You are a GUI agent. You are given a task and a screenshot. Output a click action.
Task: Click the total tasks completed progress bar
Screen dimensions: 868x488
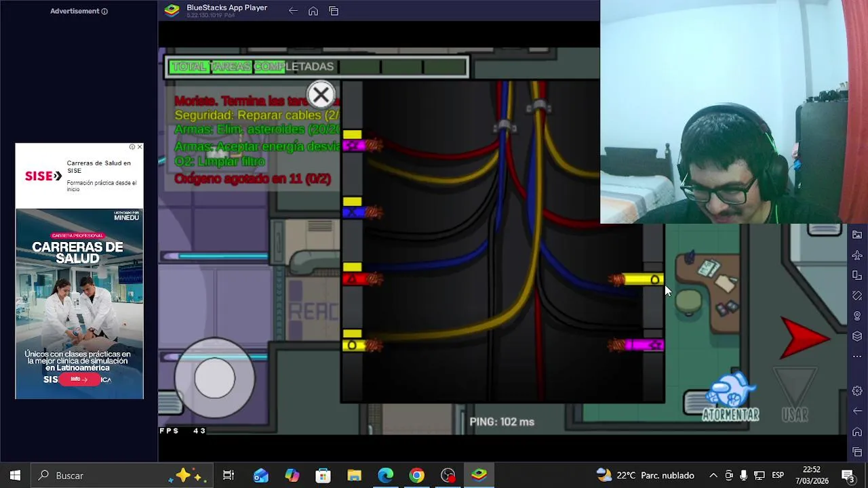[317, 66]
